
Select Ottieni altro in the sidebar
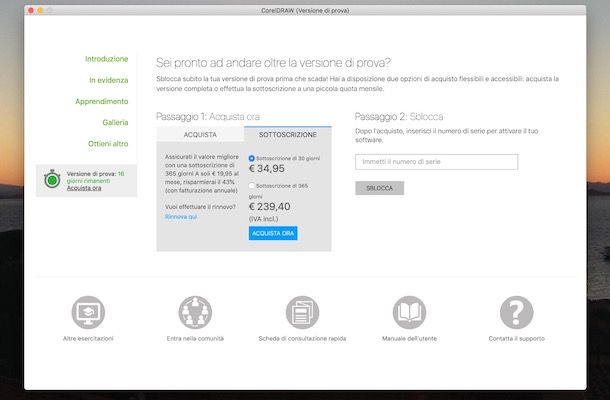click(108, 144)
